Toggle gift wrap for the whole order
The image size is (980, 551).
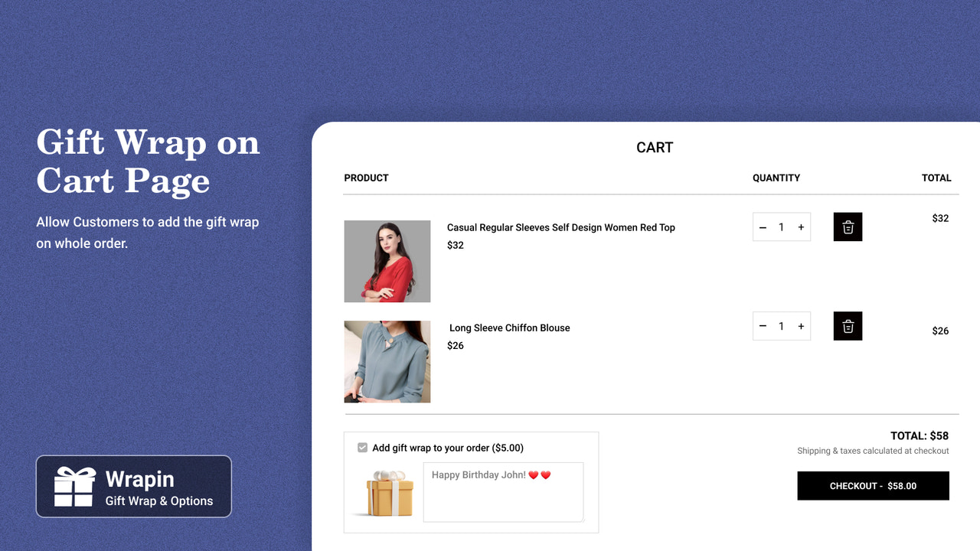[x=361, y=448]
